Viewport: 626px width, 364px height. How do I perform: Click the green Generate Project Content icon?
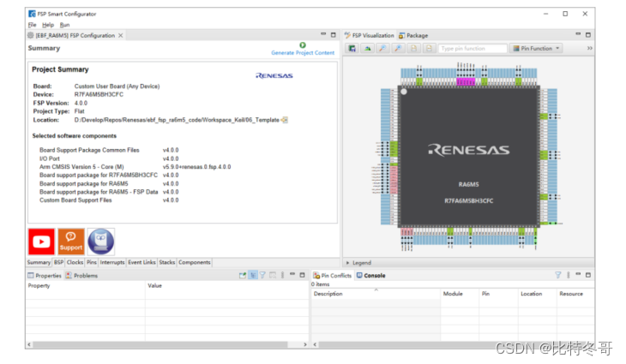pyautogui.click(x=303, y=45)
